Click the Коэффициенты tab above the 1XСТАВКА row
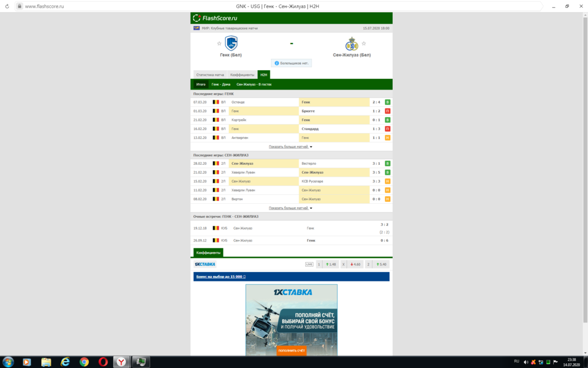Viewport: 588px width, 368px height. 208,253
